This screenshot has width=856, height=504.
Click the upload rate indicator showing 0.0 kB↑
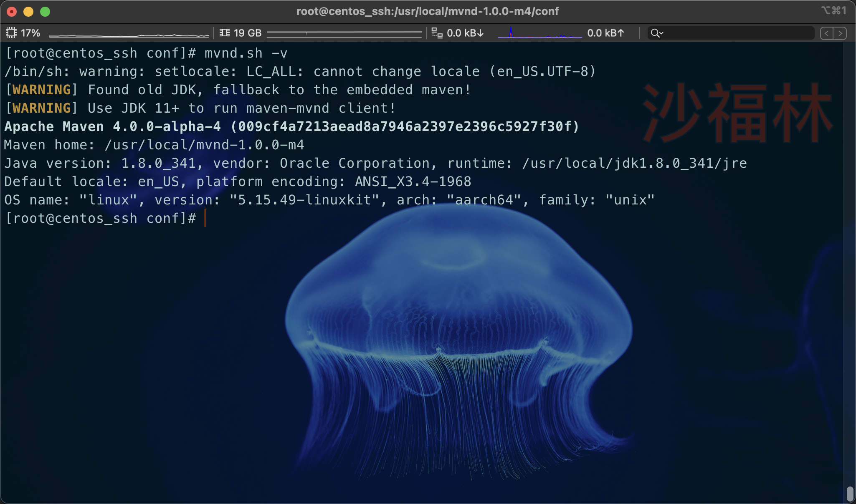tap(606, 33)
